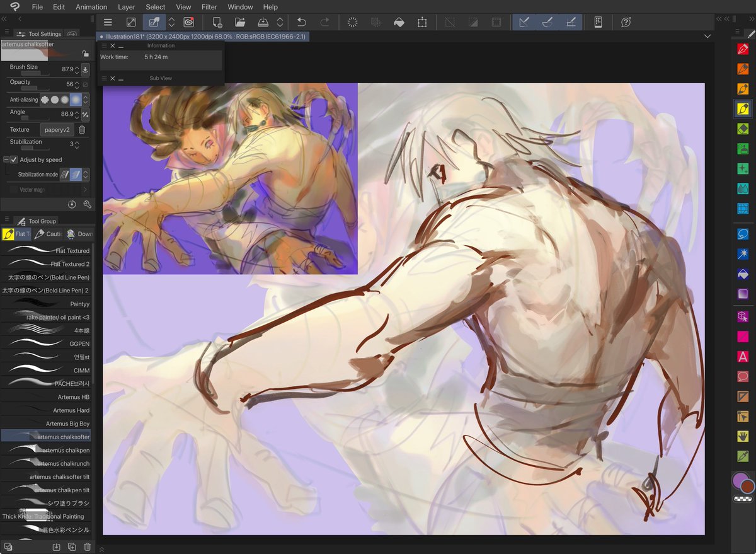
Task: Open the Window menu
Action: [240, 7]
